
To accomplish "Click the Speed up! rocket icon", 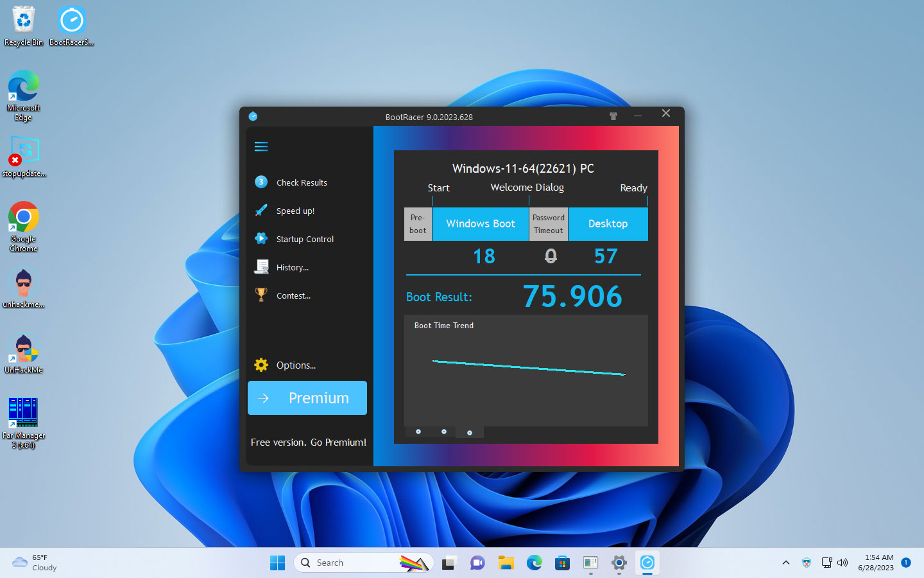I will pos(261,211).
